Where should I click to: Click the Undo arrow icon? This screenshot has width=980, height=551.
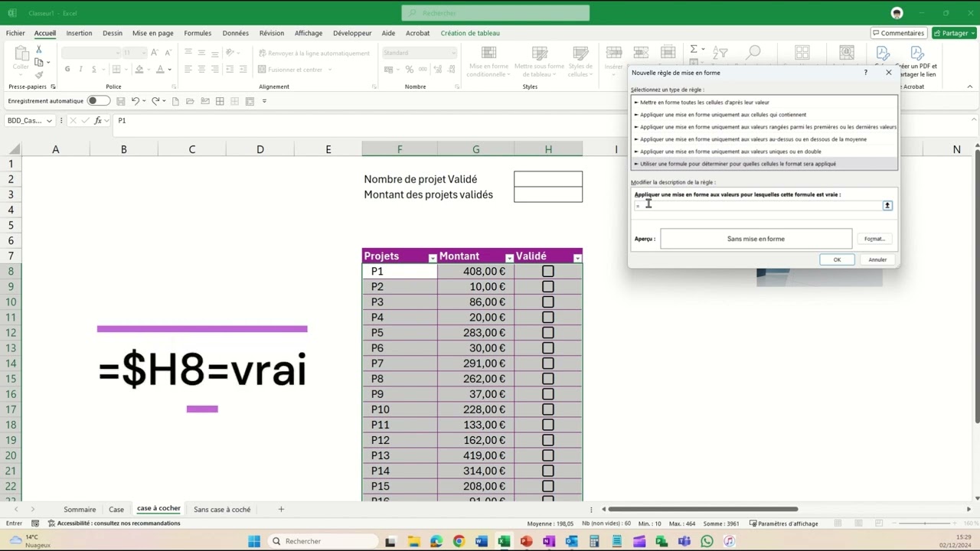pos(136,101)
